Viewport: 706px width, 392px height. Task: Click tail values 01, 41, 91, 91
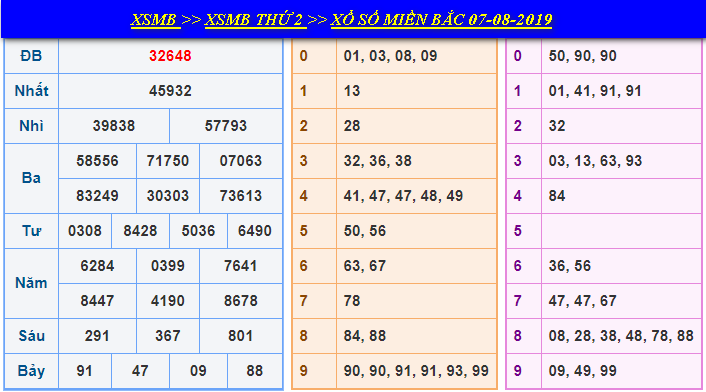pyautogui.click(x=595, y=91)
